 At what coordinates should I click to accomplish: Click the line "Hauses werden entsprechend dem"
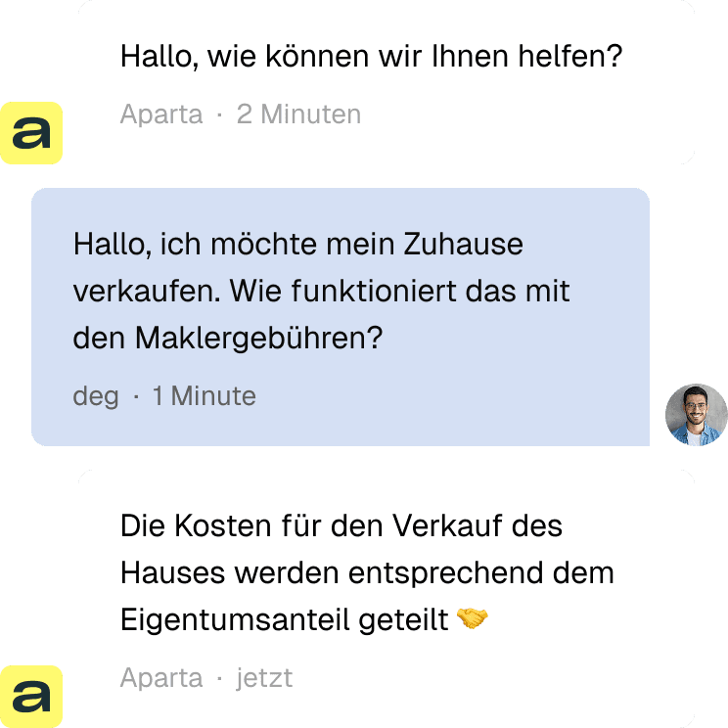point(367,572)
